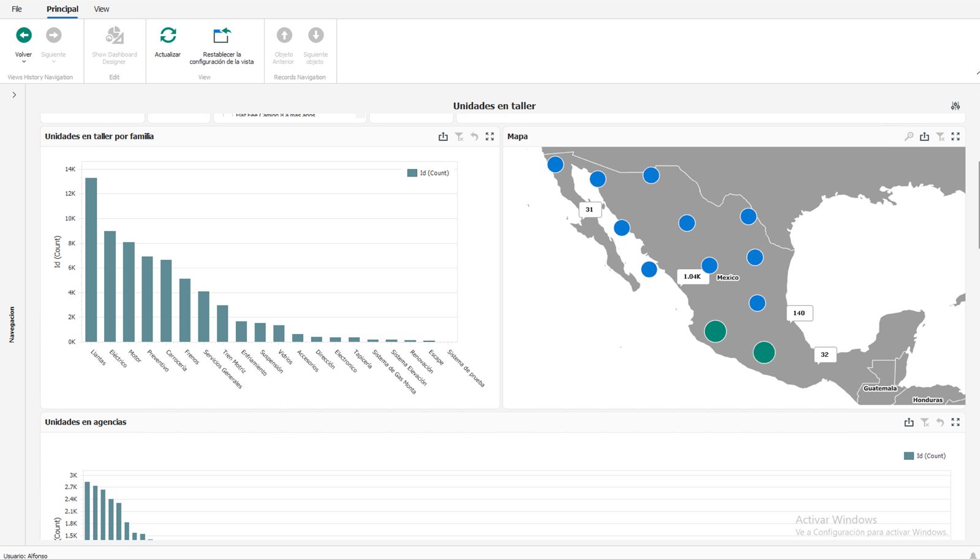980x559 pixels.
Task: Open the dashboard parameters icon top-right
Action: pyautogui.click(x=955, y=105)
